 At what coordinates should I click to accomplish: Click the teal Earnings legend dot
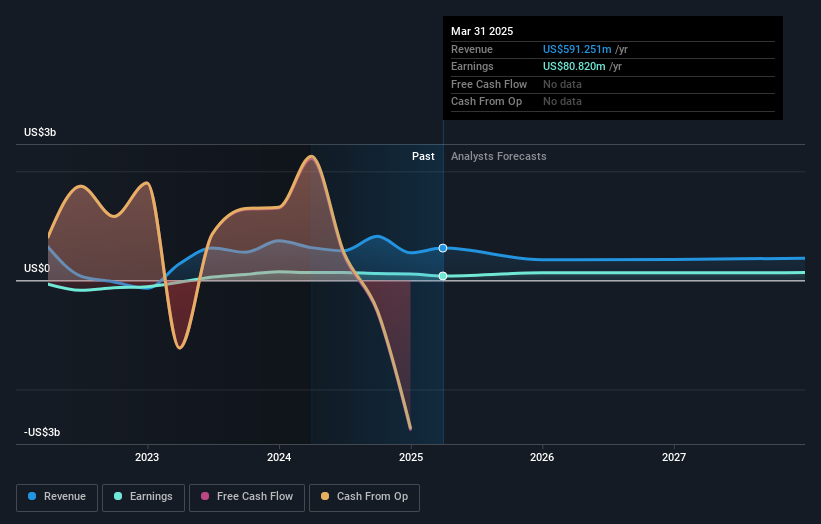(118, 496)
